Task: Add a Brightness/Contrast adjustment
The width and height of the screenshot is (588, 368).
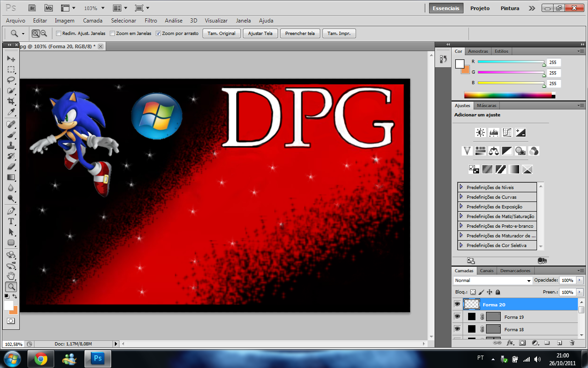Action: pyautogui.click(x=481, y=132)
